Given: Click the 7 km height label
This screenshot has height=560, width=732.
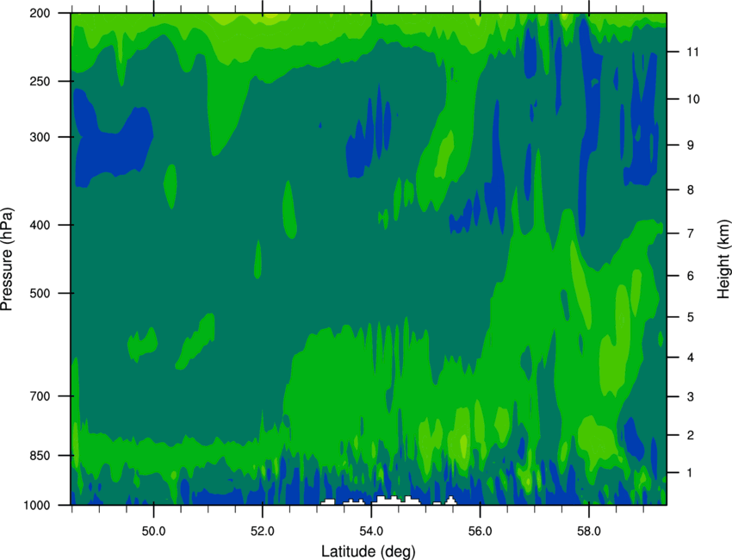Looking at the screenshot, I should [691, 233].
